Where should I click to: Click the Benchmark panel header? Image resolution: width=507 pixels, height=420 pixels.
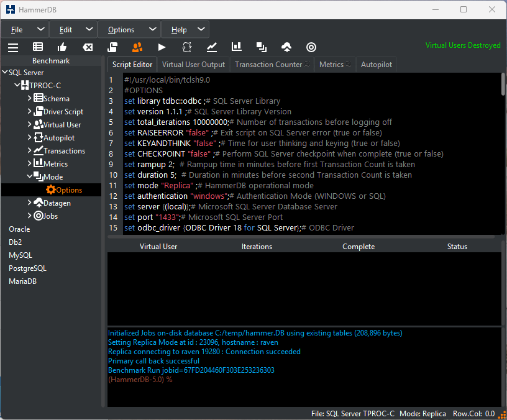51,60
